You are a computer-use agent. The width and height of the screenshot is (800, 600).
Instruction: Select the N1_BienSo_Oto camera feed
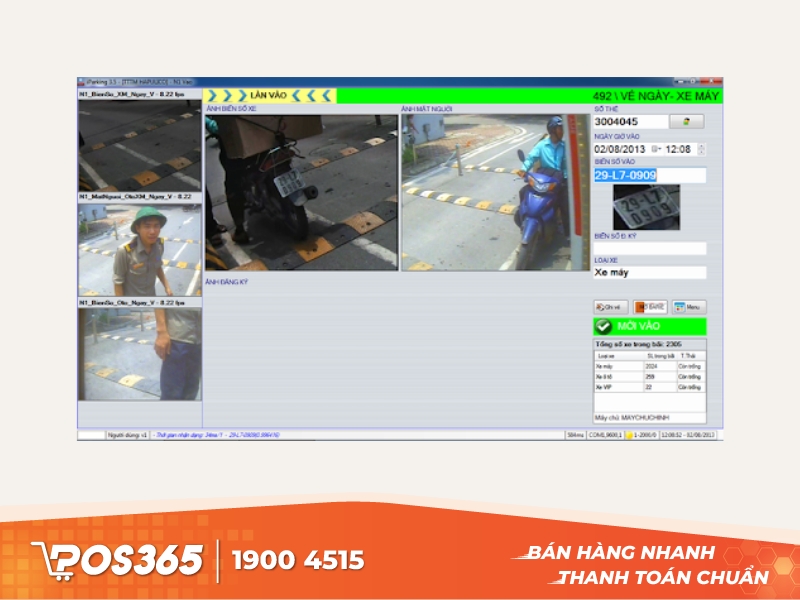point(140,354)
